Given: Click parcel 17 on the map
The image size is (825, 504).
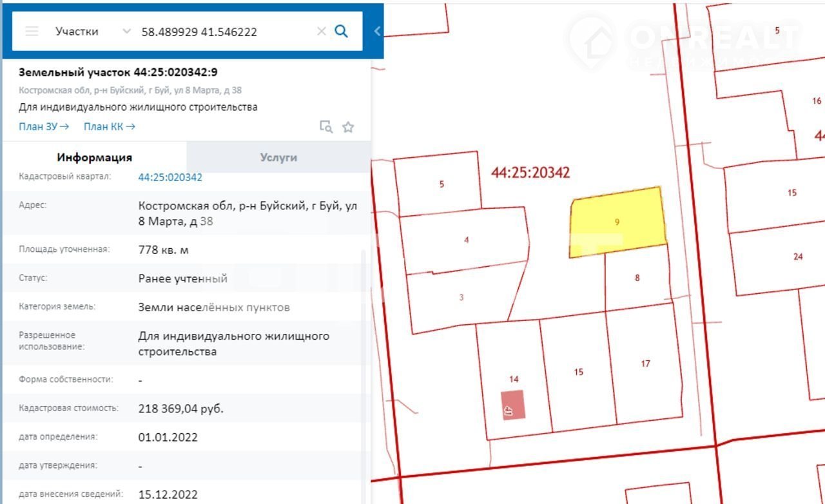Looking at the screenshot, I should (x=645, y=364).
